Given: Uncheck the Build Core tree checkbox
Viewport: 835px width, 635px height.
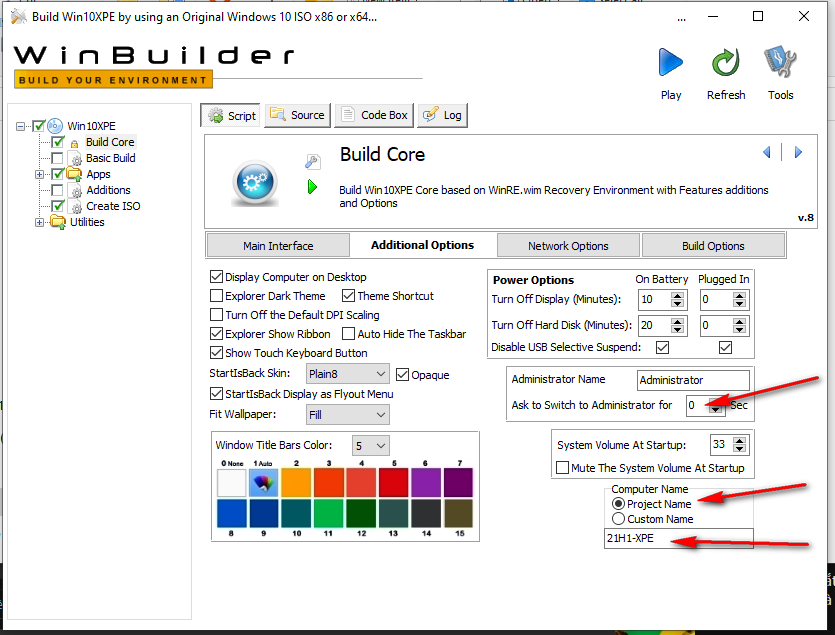Looking at the screenshot, I should pos(58,142).
